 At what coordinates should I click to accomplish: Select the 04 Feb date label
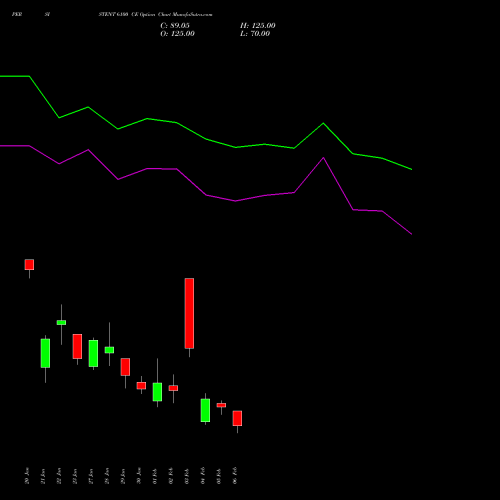[x=203, y=476]
